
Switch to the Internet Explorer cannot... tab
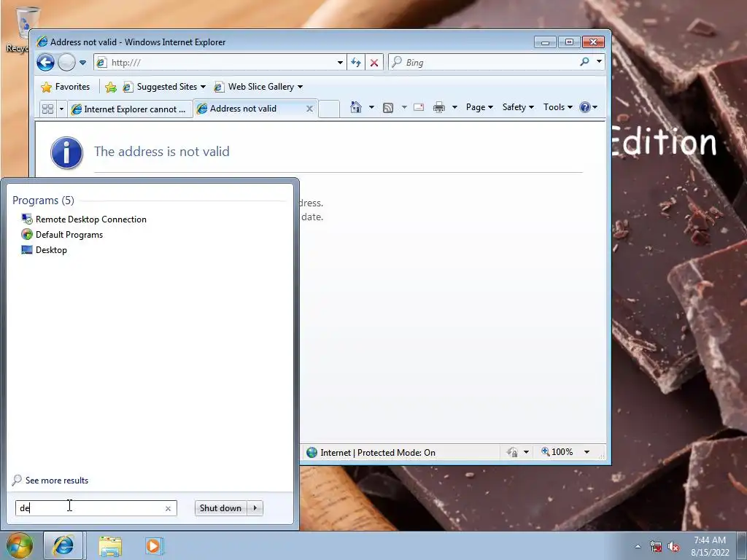130,109
